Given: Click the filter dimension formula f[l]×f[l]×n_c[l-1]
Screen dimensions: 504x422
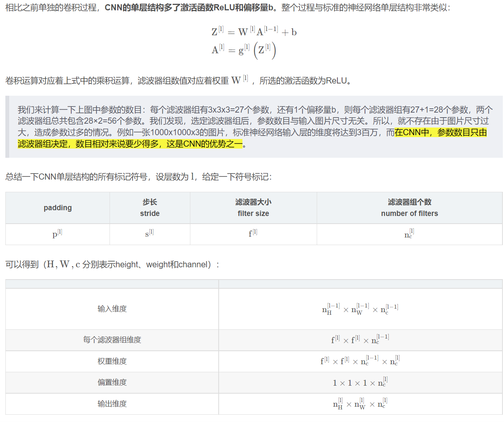Looking at the screenshot, I should tap(360, 339).
